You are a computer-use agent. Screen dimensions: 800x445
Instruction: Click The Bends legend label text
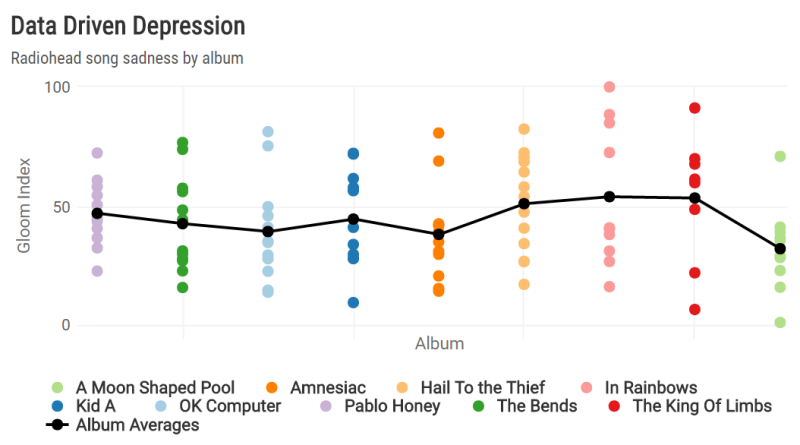537,406
